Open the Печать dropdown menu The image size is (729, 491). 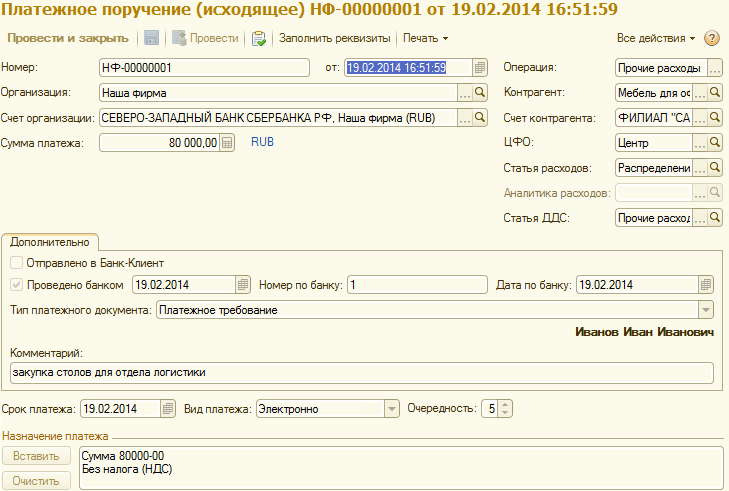point(425,38)
